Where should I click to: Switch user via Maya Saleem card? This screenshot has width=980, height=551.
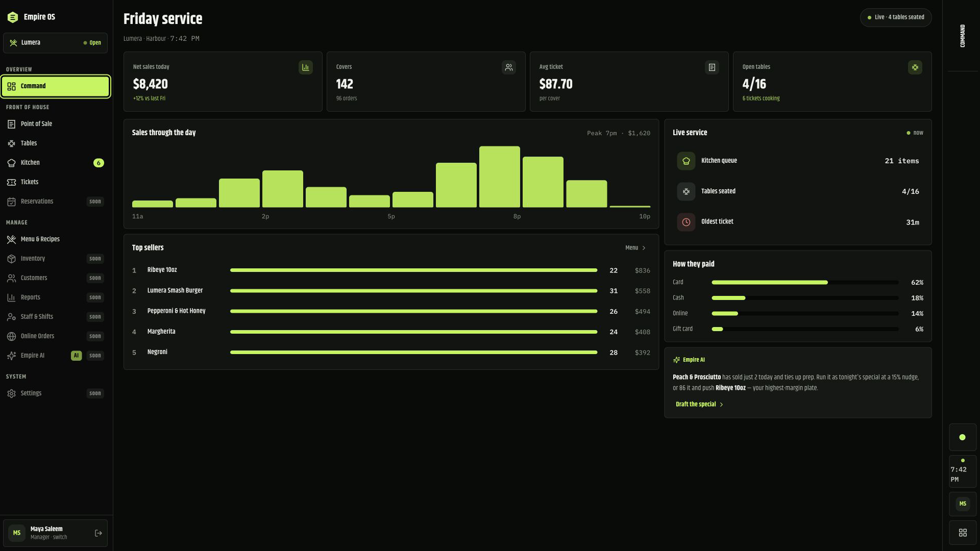click(x=55, y=533)
